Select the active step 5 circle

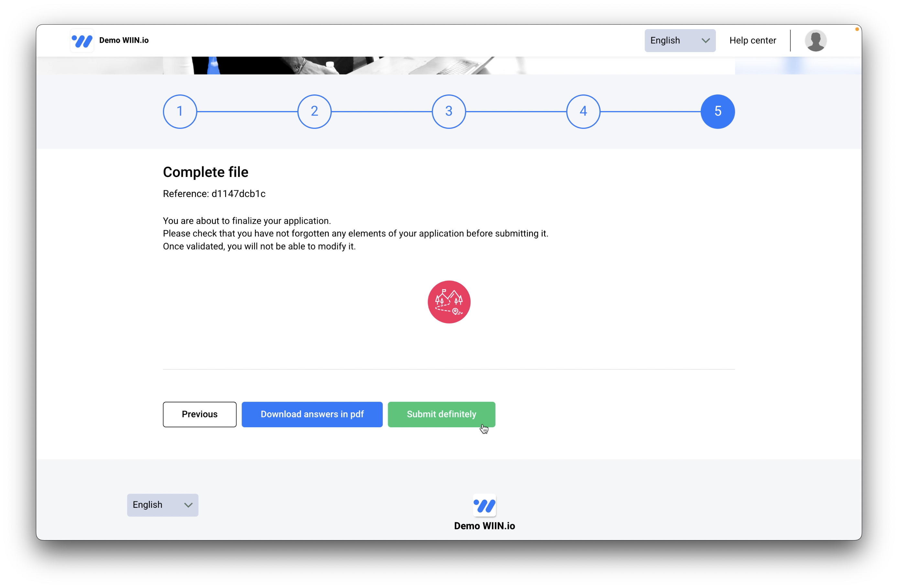717,111
